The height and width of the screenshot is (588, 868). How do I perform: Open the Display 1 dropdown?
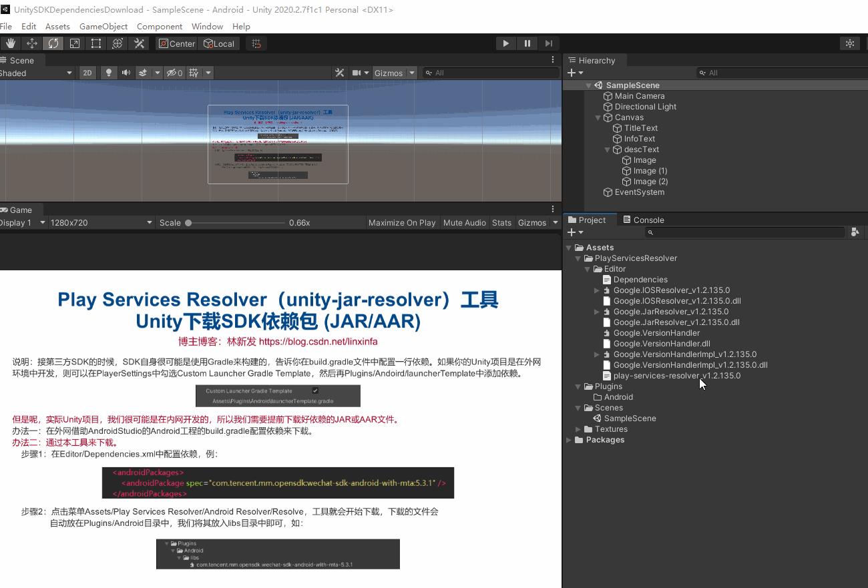[21, 222]
